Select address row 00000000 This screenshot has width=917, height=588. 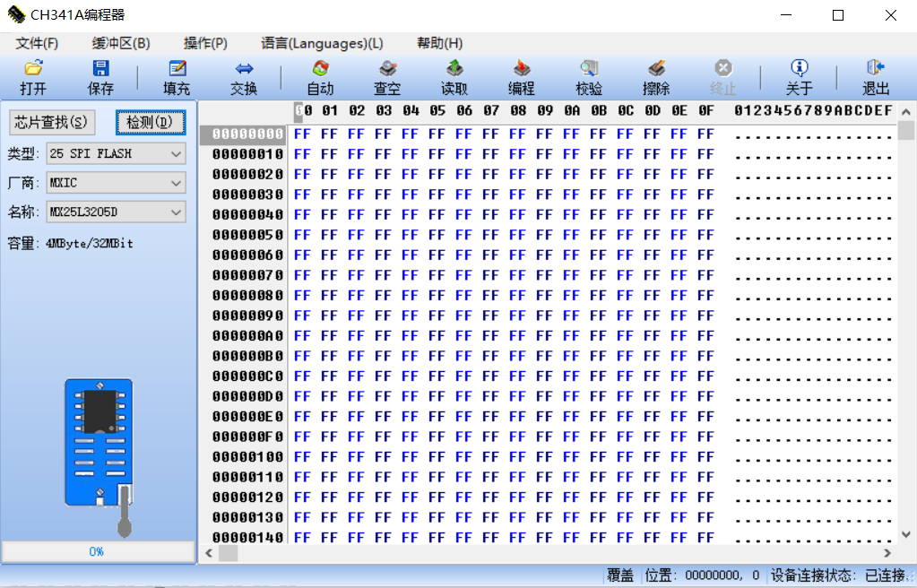tap(248, 134)
